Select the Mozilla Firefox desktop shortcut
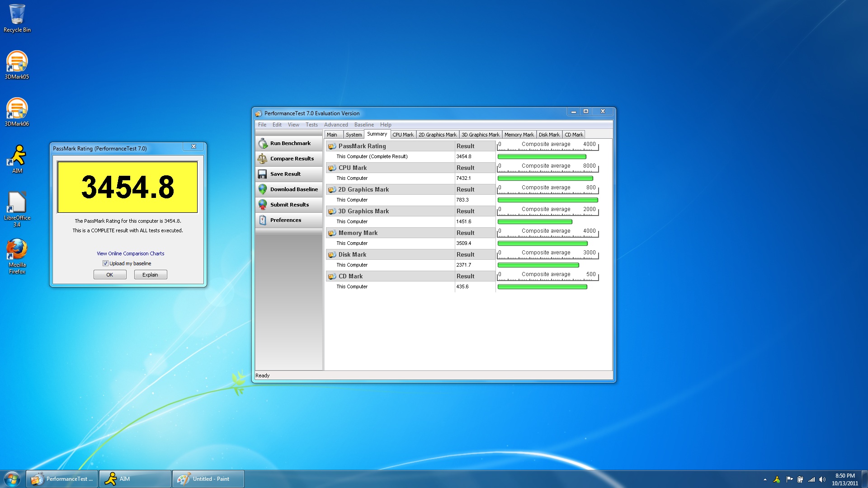The height and width of the screenshot is (488, 868). click(17, 256)
